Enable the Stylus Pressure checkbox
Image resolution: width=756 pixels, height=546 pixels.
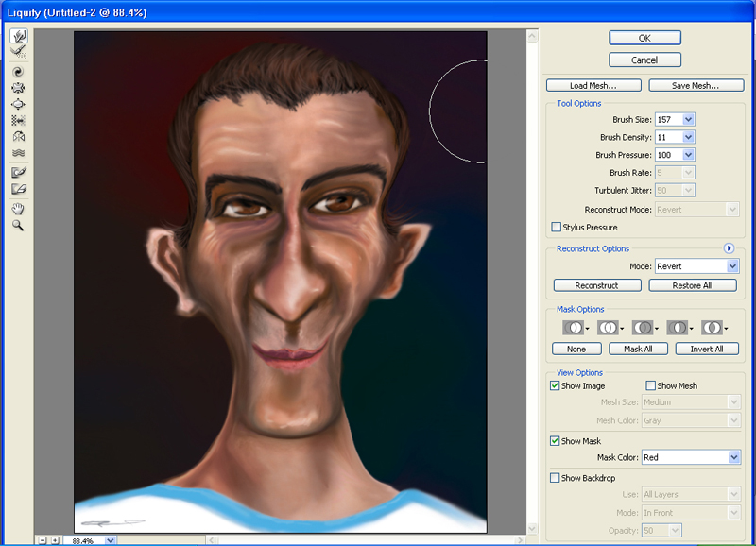[x=556, y=228]
